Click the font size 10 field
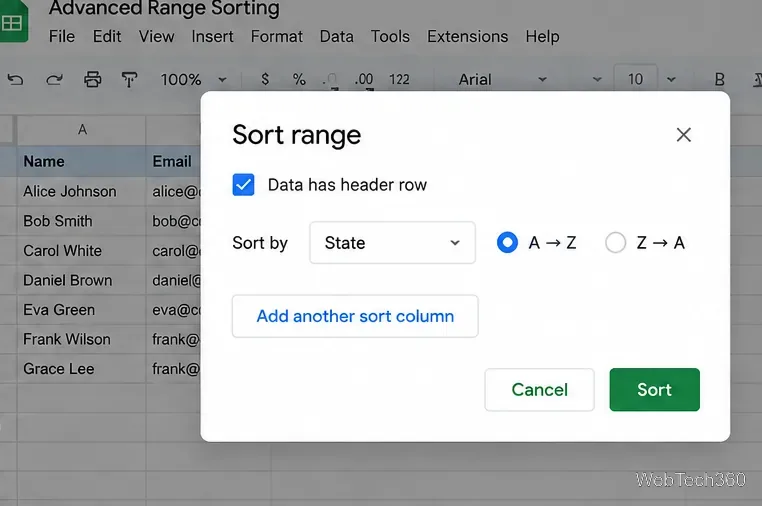Image resolution: width=762 pixels, height=506 pixels. coord(635,79)
